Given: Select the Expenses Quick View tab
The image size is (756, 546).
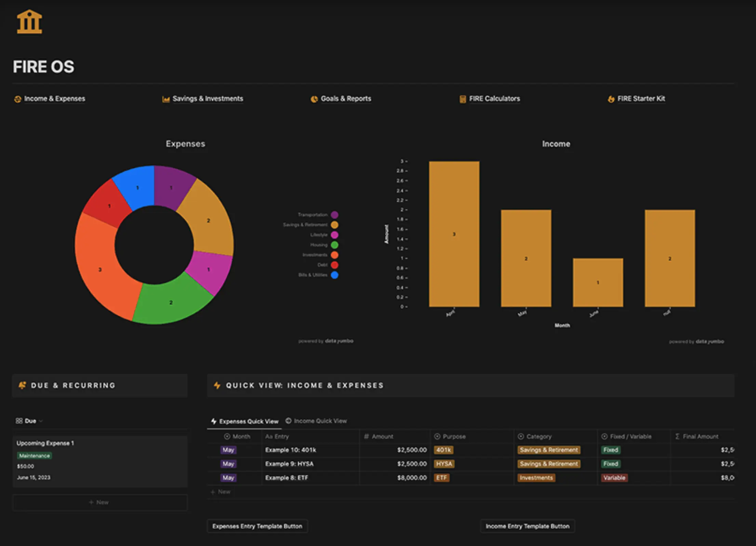Looking at the screenshot, I should pyautogui.click(x=245, y=421).
